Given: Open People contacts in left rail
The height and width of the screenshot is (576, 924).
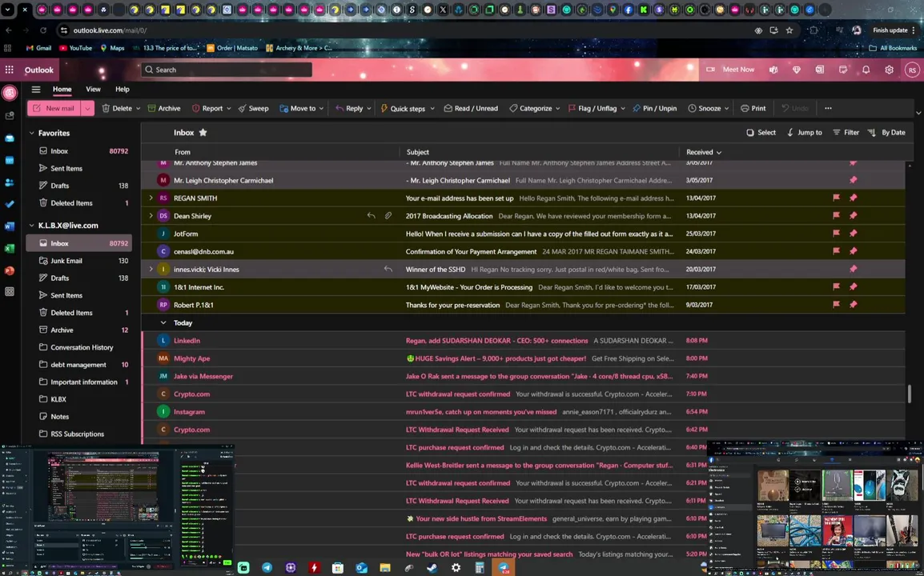Looking at the screenshot, I should point(10,182).
